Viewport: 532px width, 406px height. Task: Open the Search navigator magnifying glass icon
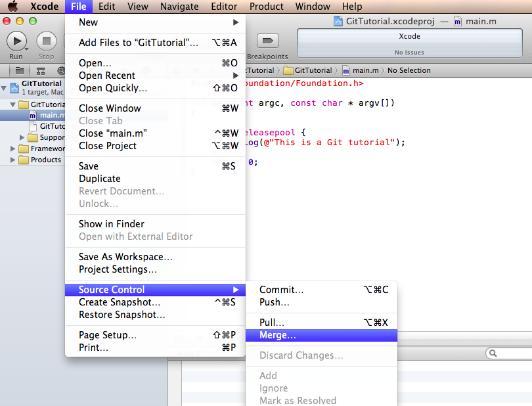tap(60, 70)
